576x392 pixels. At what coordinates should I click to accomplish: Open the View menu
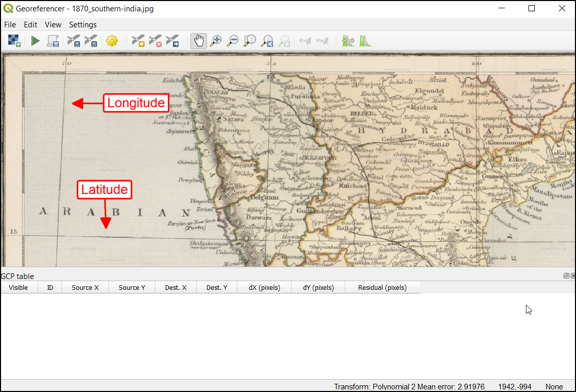53,25
